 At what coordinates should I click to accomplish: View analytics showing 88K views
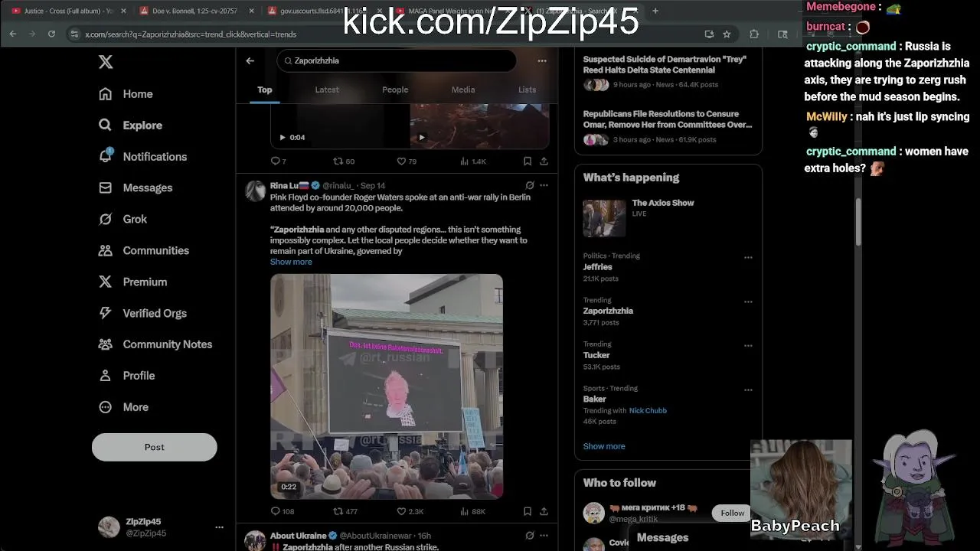pyautogui.click(x=472, y=511)
